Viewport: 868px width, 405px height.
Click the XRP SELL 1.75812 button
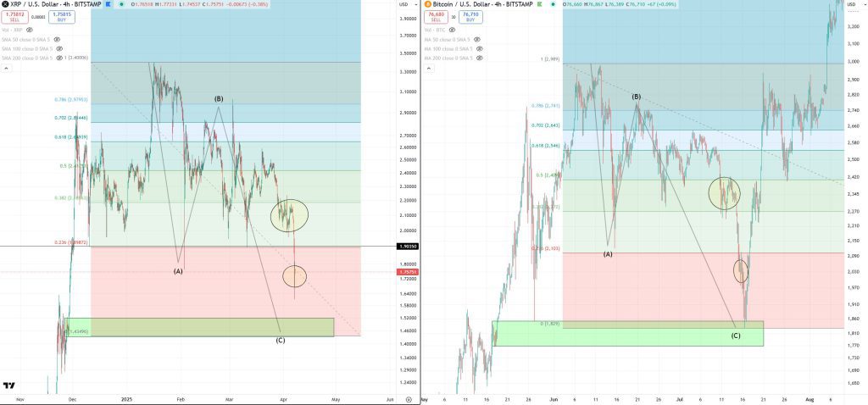tap(14, 17)
